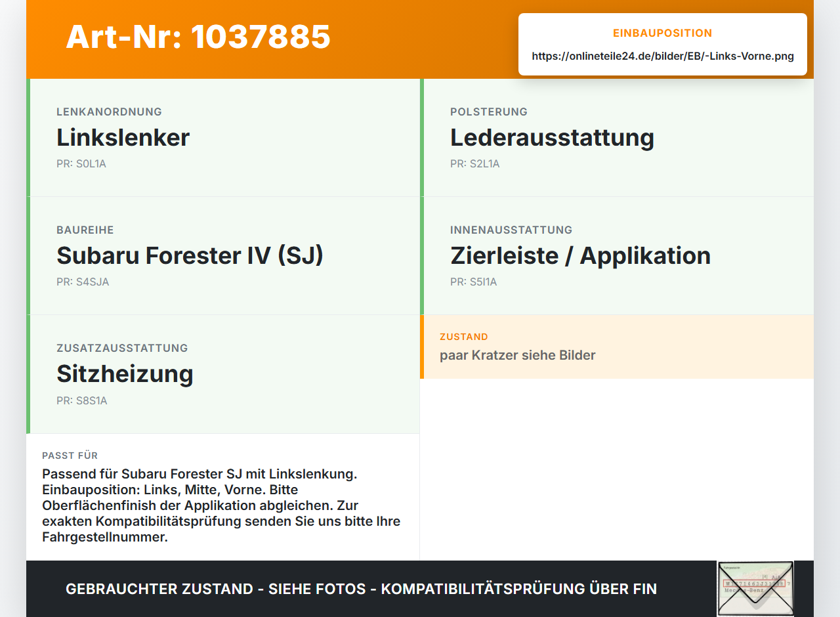This screenshot has height=617, width=840.
Task: Click the Polsterung label
Action: point(489,112)
